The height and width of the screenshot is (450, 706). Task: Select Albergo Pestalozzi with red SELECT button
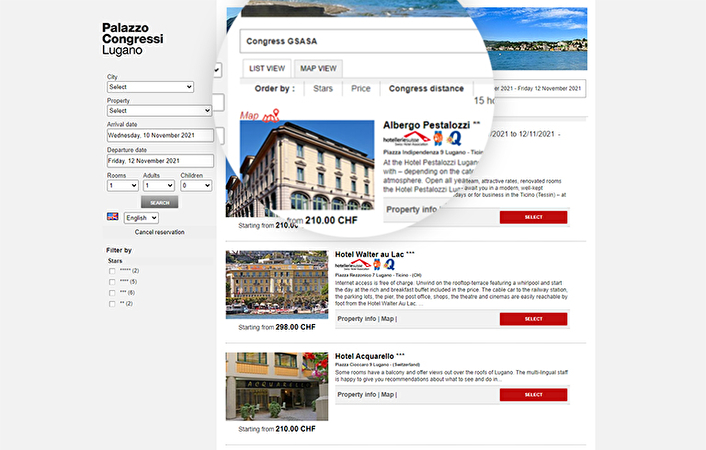click(534, 217)
